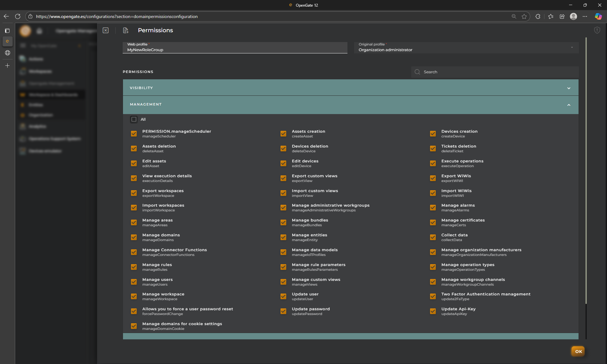The image size is (607, 364).
Task: Click the browser refresh icon
Action: (x=18, y=16)
